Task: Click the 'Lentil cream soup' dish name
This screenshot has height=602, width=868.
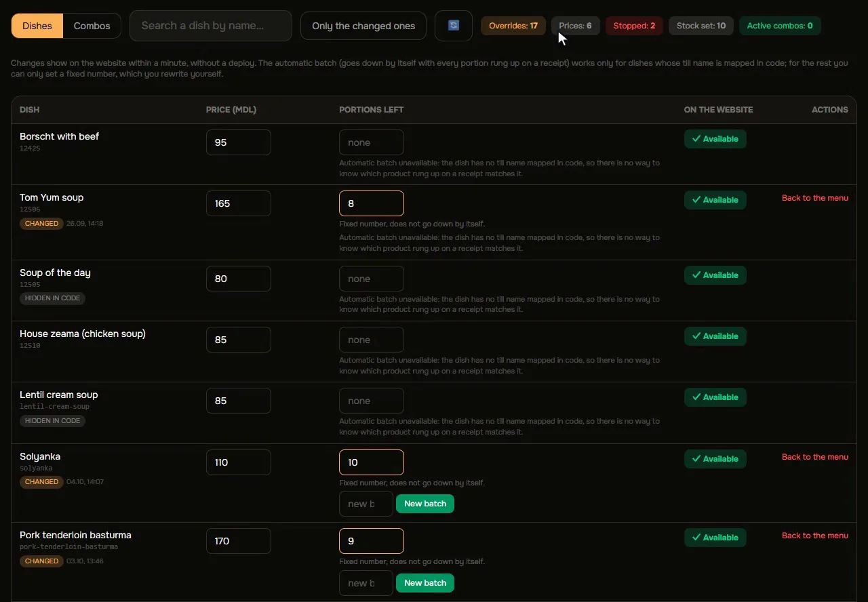Action: click(x=59, y=395)
